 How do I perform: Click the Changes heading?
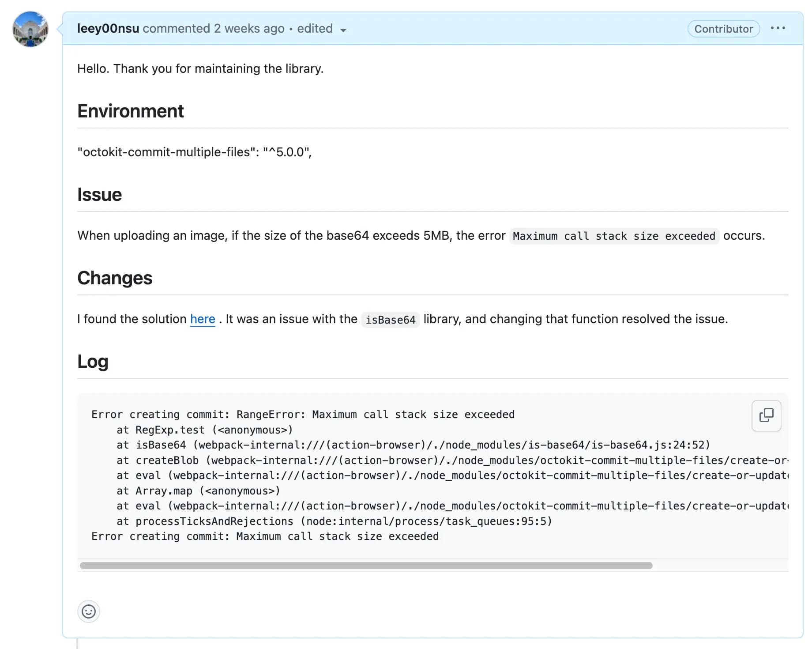click(x=115, y=278)
